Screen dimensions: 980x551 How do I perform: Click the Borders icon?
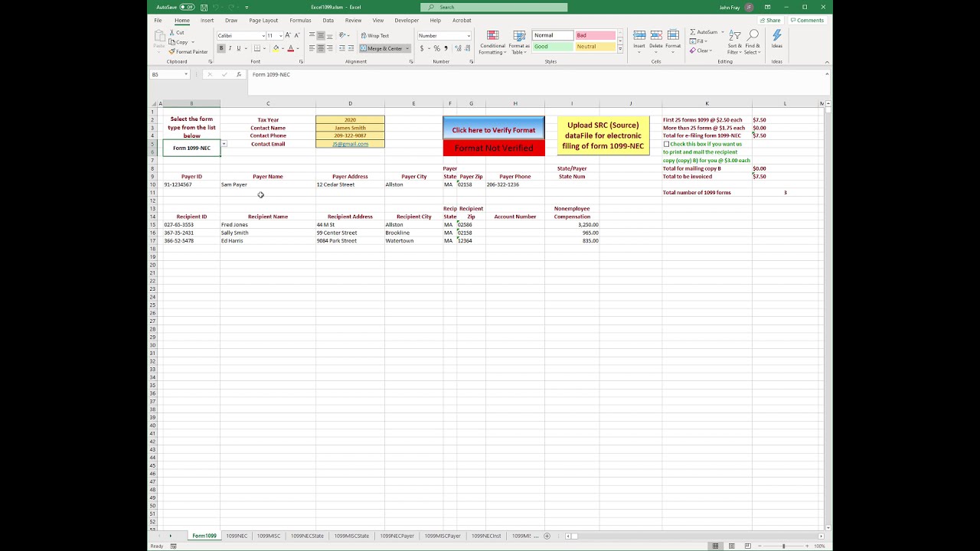256,48
